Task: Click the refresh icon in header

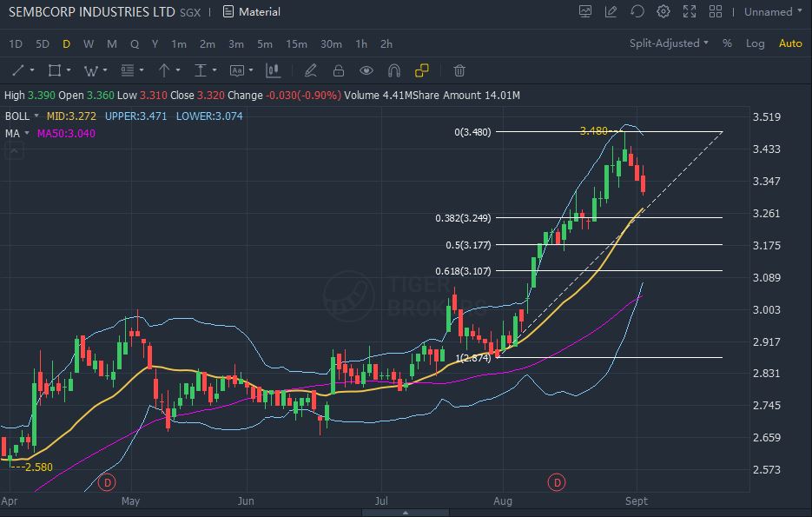Action: 637,11
